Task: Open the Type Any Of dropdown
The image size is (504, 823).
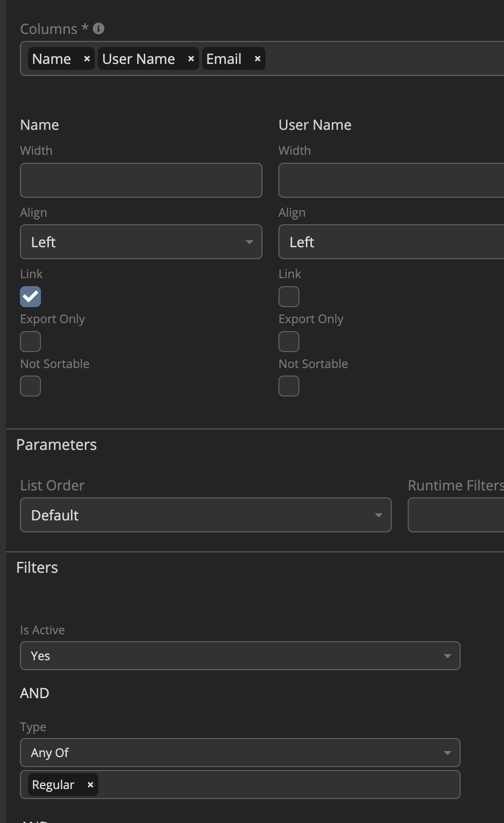Action: (x=240, y=753)
